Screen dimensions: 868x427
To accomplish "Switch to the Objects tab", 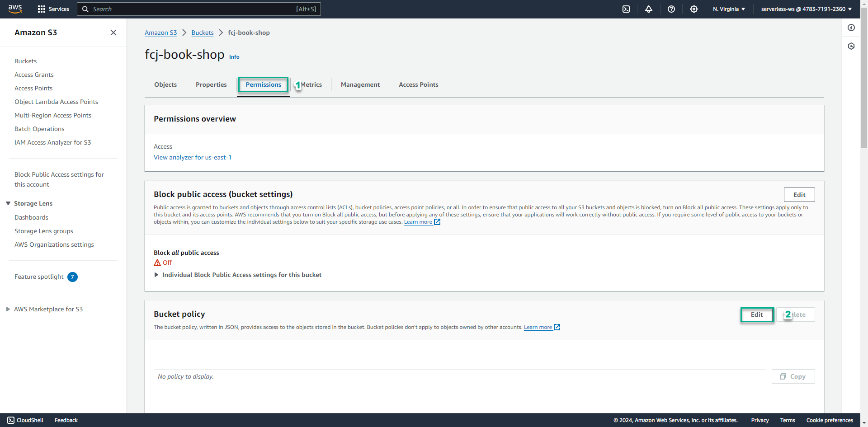I will (x=165, y=84).
